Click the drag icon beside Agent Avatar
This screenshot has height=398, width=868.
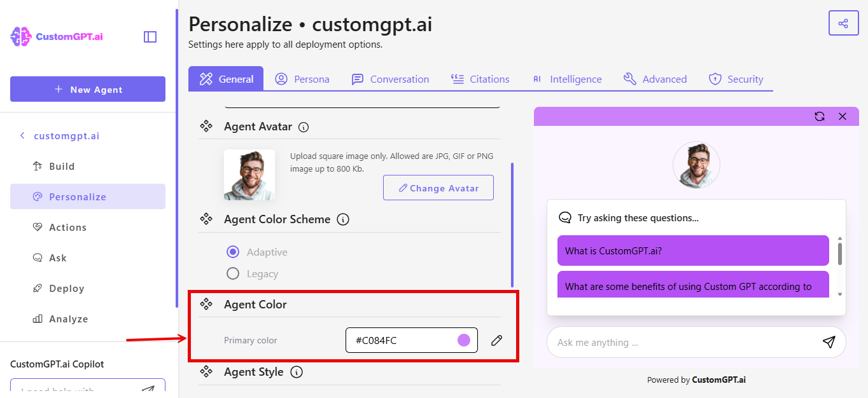[206, 127]
